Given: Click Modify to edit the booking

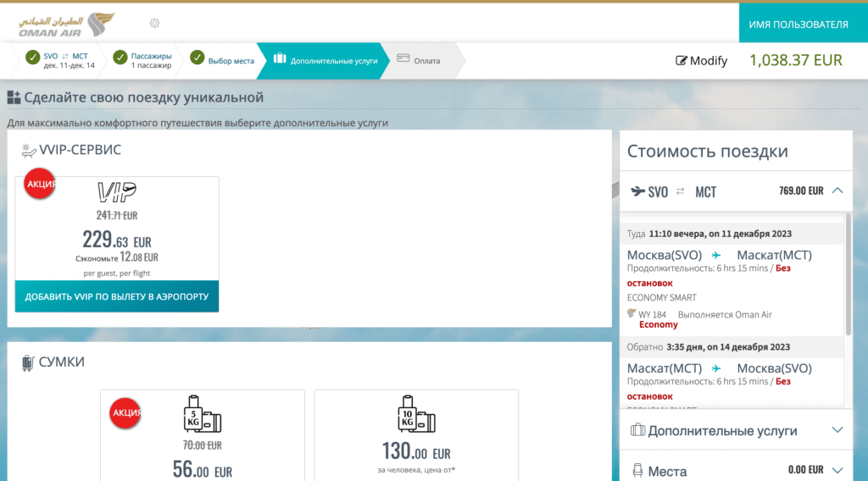Looking at the screenshot, I should pos(701,61).
